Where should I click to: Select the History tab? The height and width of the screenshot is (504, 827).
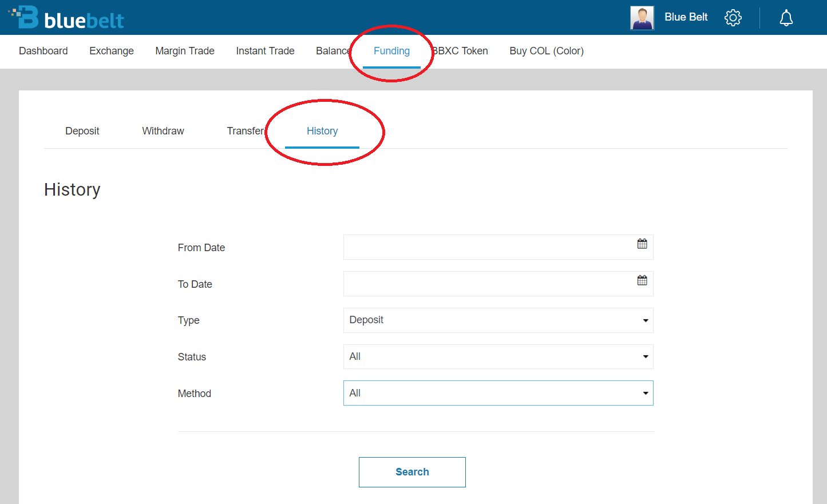tap(322, 131)
